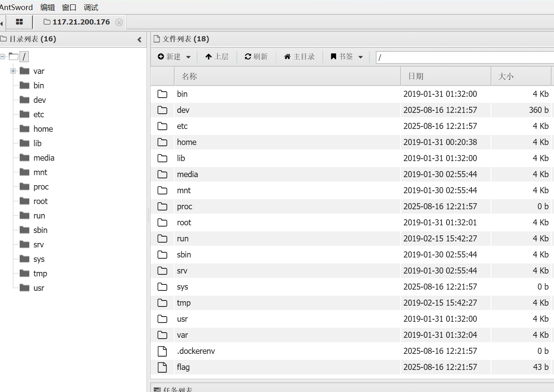Click the home folder icon in file list

162,142
